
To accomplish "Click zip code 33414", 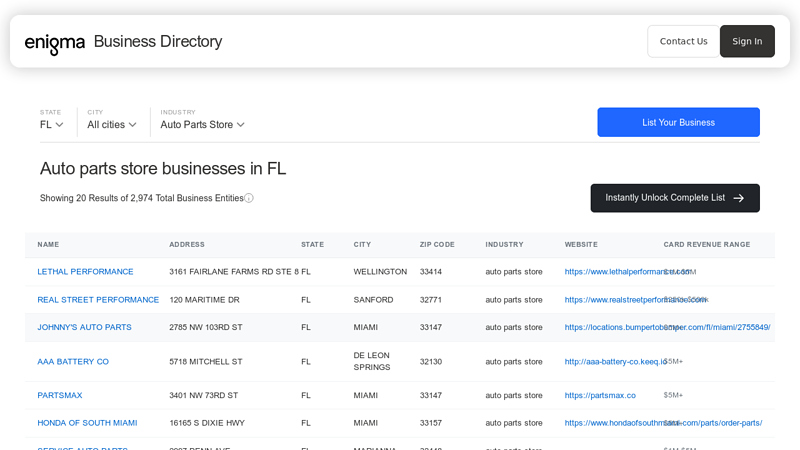I will click(x=431, y=271).
